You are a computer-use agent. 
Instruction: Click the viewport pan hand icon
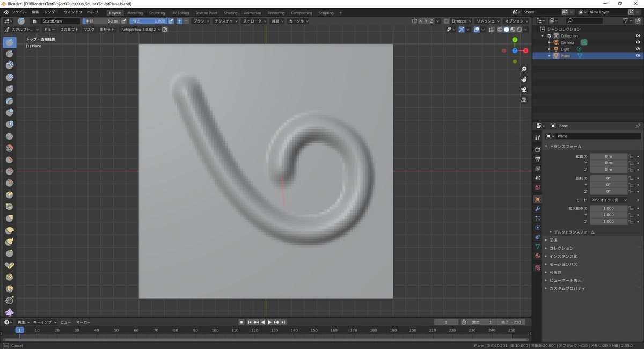click(x=524, y=79)
